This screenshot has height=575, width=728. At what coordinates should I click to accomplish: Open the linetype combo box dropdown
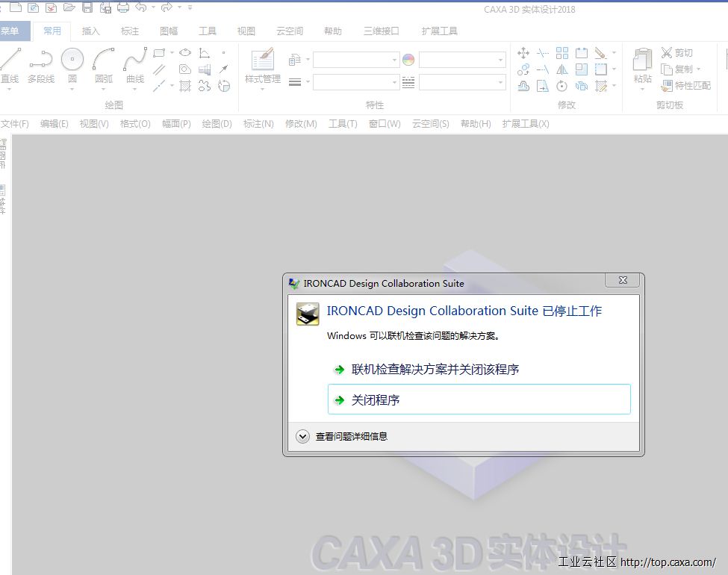click(x=500, y=82)
